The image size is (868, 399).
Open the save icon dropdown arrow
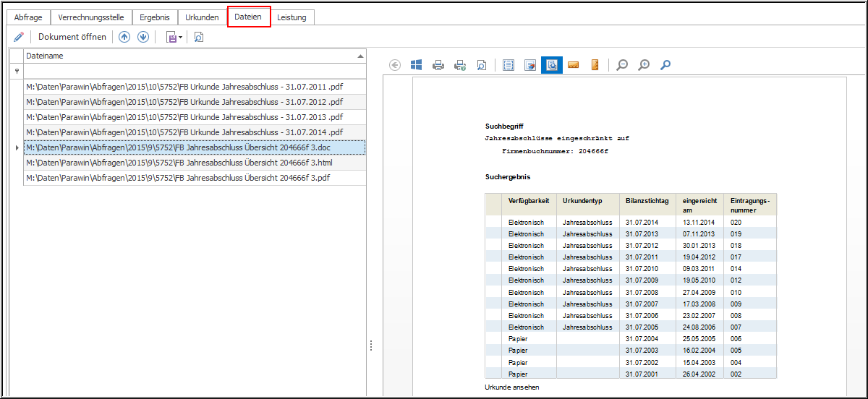(180, 38)
